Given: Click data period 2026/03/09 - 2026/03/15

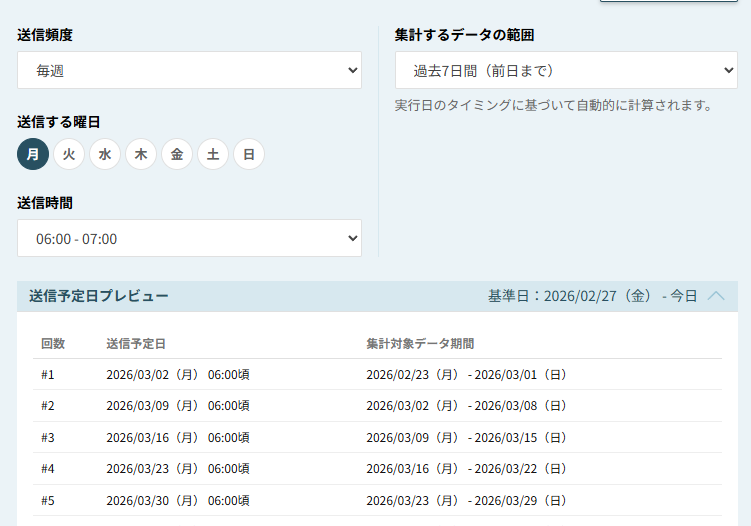Looking at the screenshot, I should pos(467,437).
